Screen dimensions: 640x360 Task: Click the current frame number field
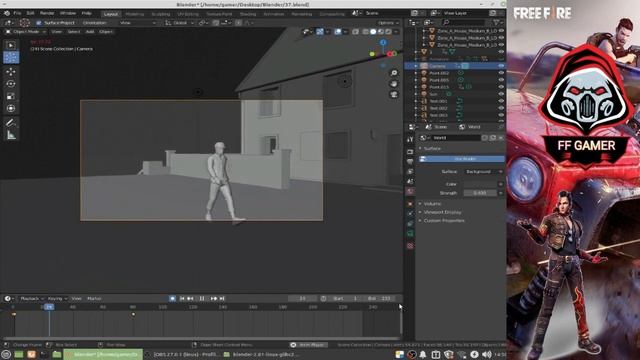point(302,299)
